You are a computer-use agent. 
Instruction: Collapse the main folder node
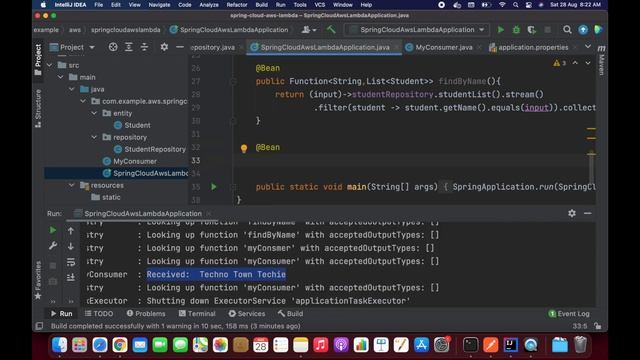click(61, 77)
